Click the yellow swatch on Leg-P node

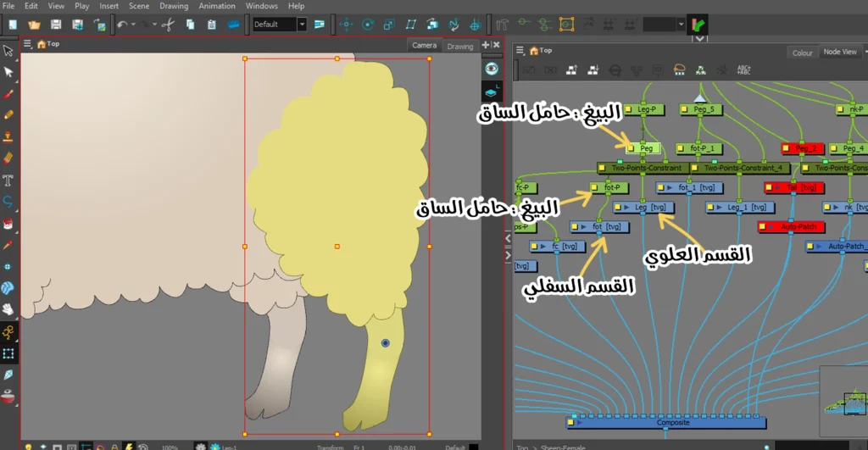coord(628,109)
